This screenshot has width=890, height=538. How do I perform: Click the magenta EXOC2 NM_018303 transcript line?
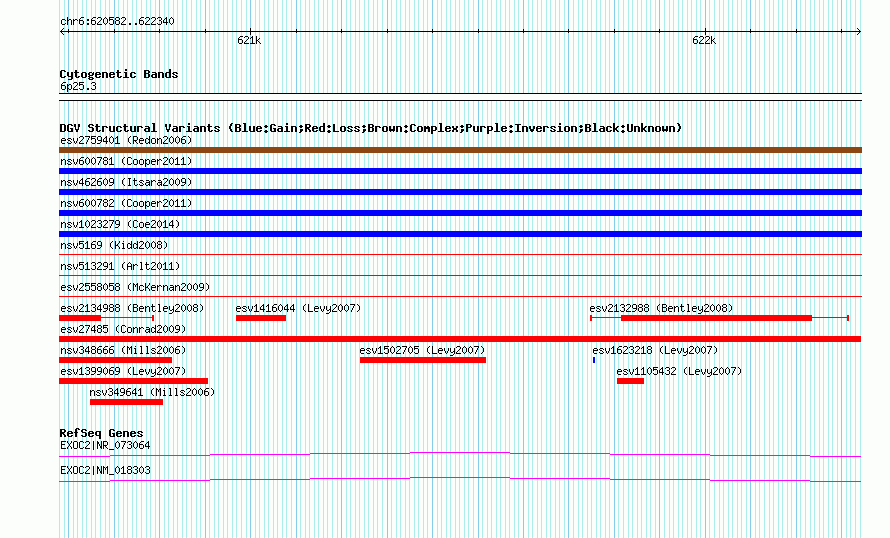click(x=460, y=480)
